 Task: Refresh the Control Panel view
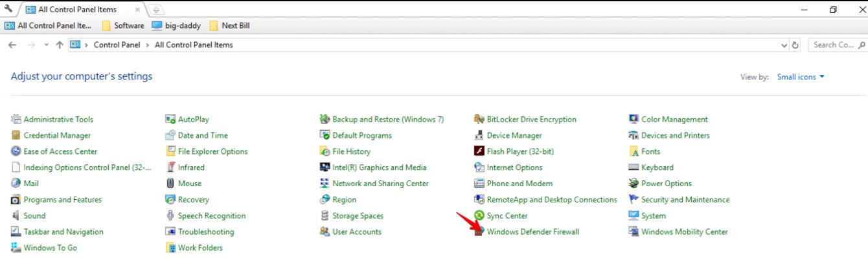(796, 45)
